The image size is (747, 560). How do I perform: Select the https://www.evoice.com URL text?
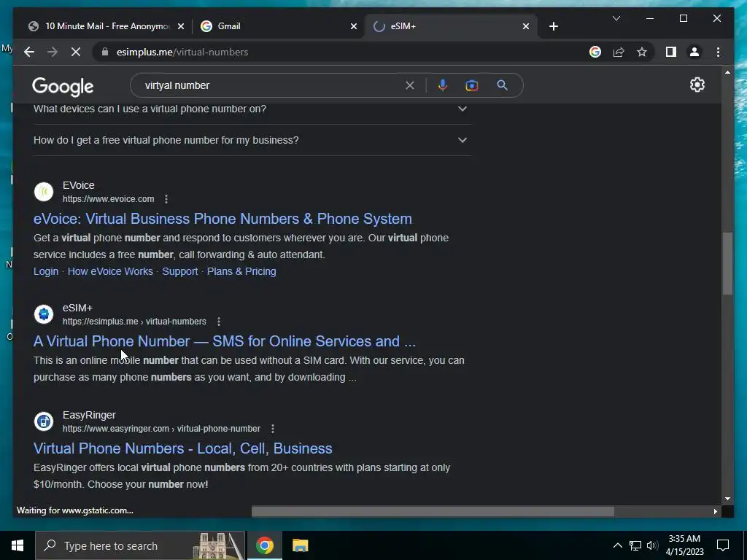click(108, 199)
